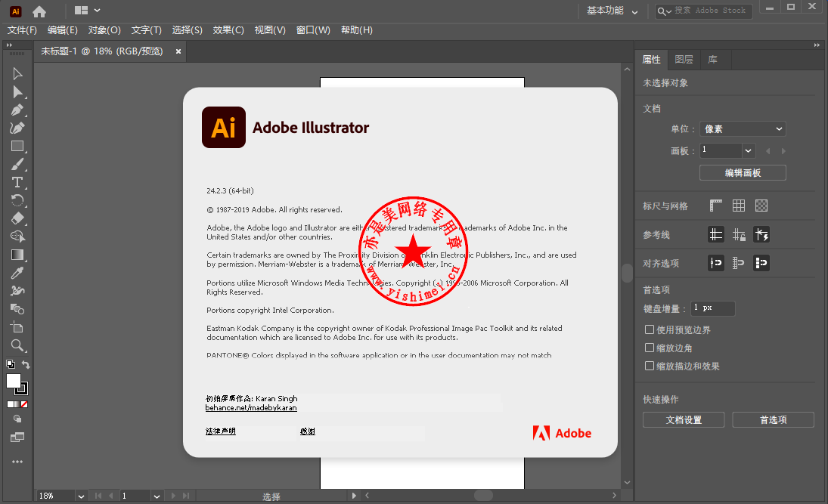Reset default fill and stroke
The image size is (828, 504).
tap(10, 364)
